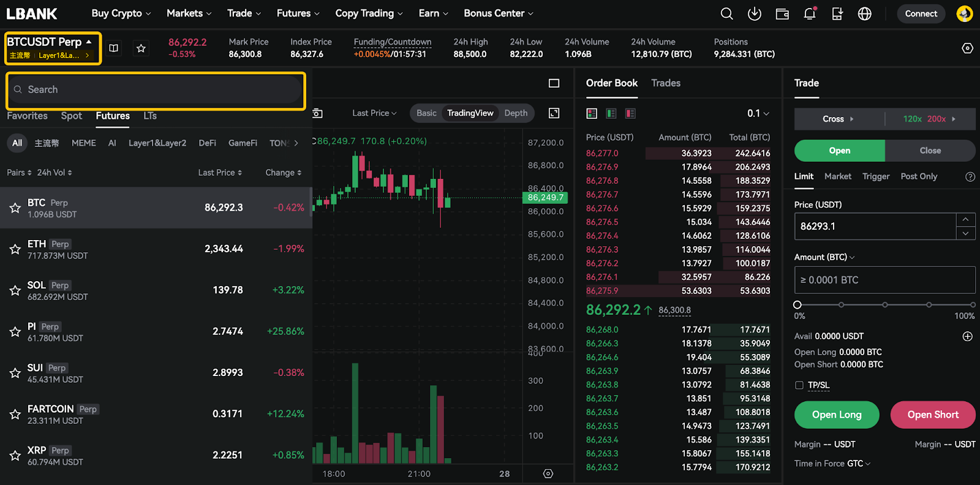Favorite BTCUSDT Perp with header star
Image resolution: width=980 pixels, height=485 pixels.
[141, 48]
